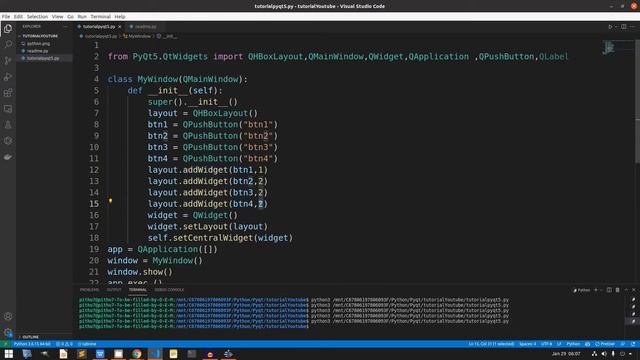Maximize the terminal panel with the chevron
Screen dimensions: 640x360
626,290
